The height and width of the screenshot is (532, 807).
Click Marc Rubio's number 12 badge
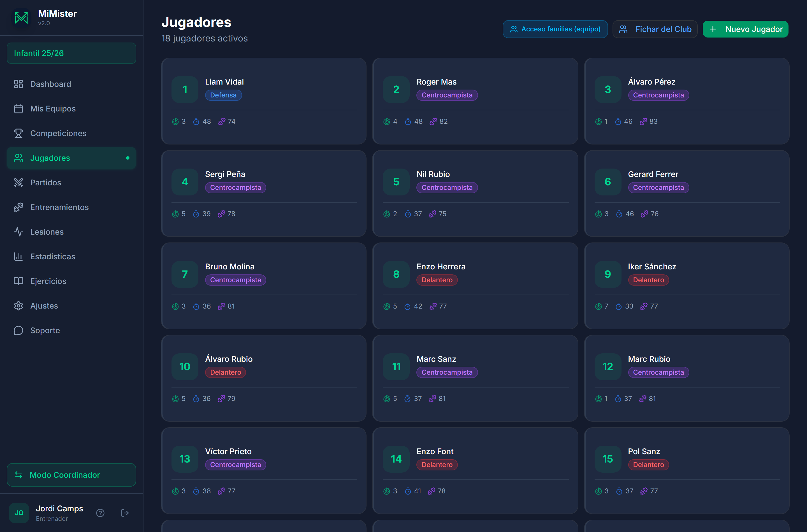[x=608, y=367]
